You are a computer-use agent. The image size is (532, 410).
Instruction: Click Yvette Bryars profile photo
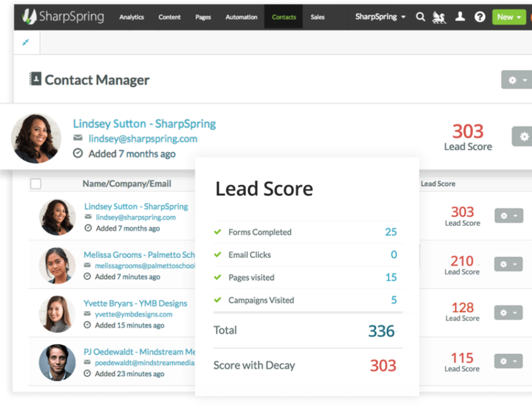pos(57,314)
